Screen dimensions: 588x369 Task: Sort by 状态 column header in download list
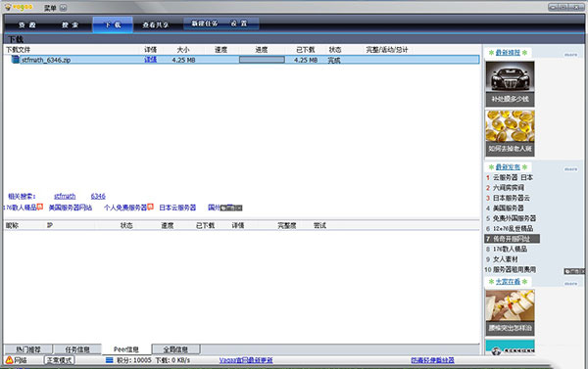[x=335, y=50]
